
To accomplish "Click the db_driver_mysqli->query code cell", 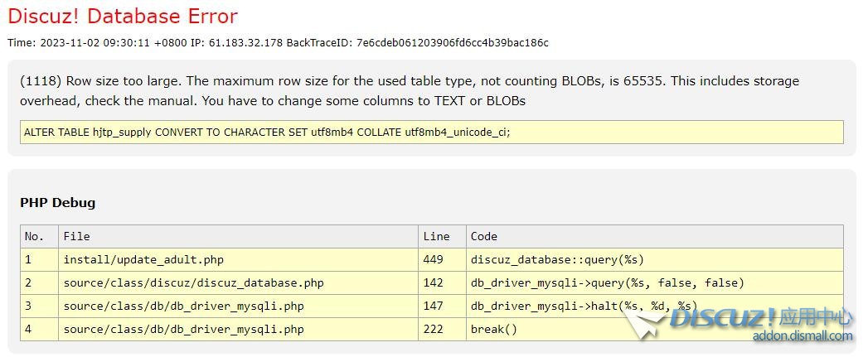I will (607, 283).
